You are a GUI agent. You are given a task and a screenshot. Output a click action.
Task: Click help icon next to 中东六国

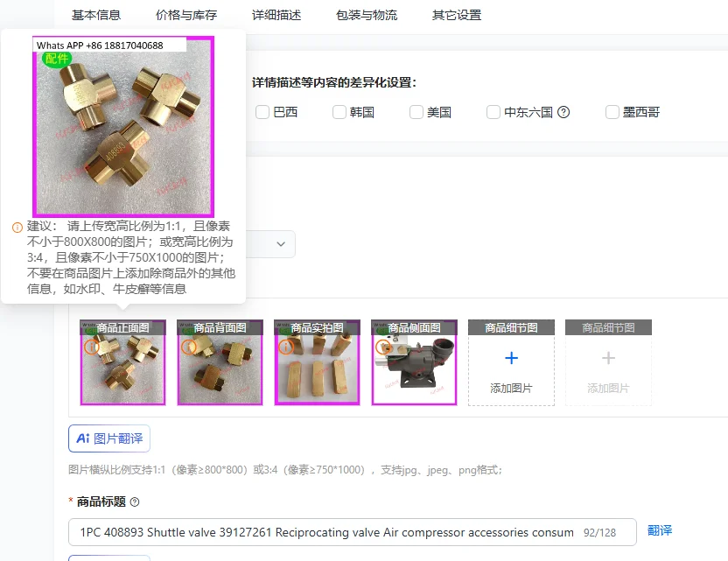(x=563, y=112)
